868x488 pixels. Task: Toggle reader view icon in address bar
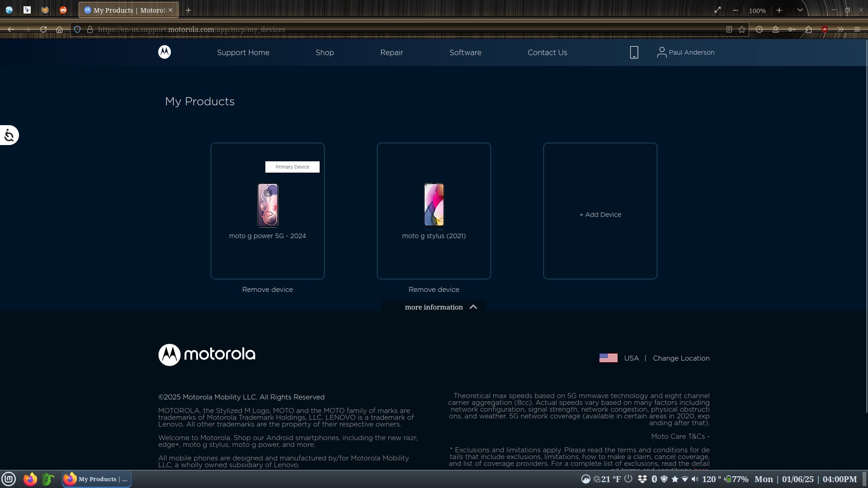tap(729, 29)
